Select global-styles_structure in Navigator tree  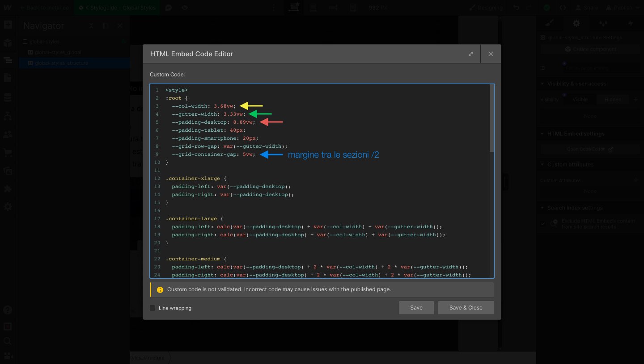74,63
